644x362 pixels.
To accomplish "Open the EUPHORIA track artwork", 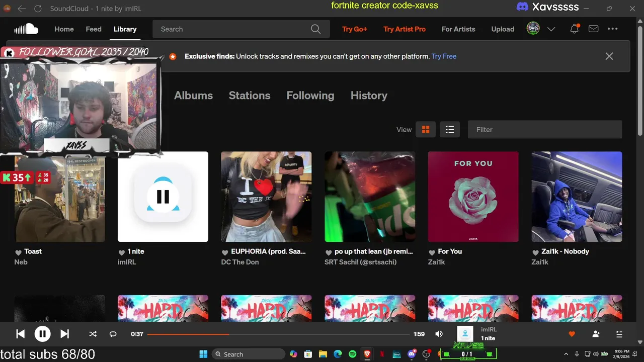I will coord(266,197).
